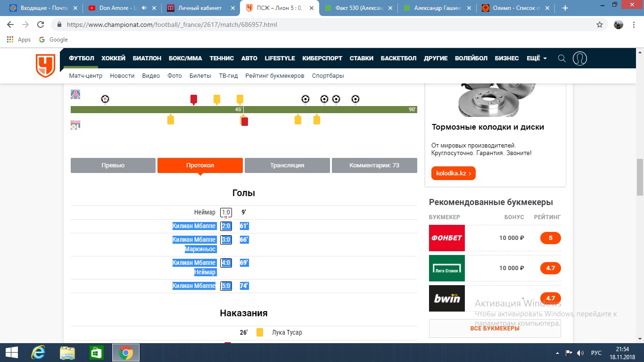
Task: Switch to the Don Amore YouTube browser tab
Action: [x=122, y=8]
